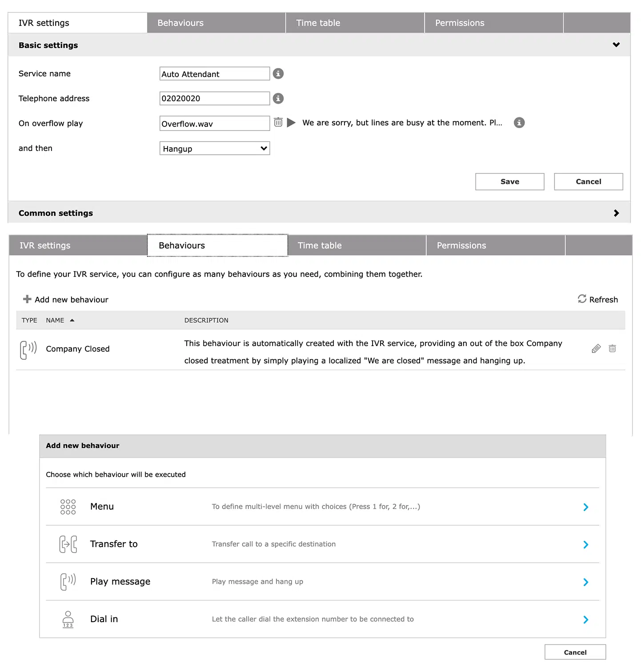Screen dimensions: 641x672
Task: Delete the Company Closed behaviour
Action: (x=612, y=349)
